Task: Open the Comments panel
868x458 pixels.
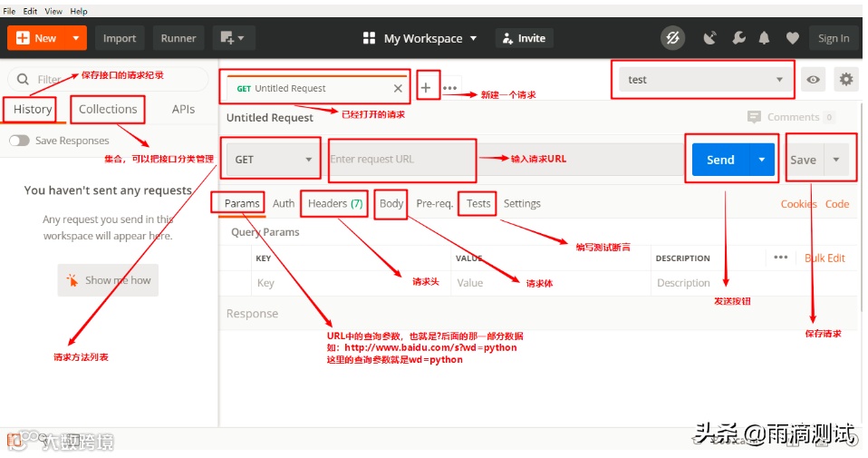Action: point(790,117)
